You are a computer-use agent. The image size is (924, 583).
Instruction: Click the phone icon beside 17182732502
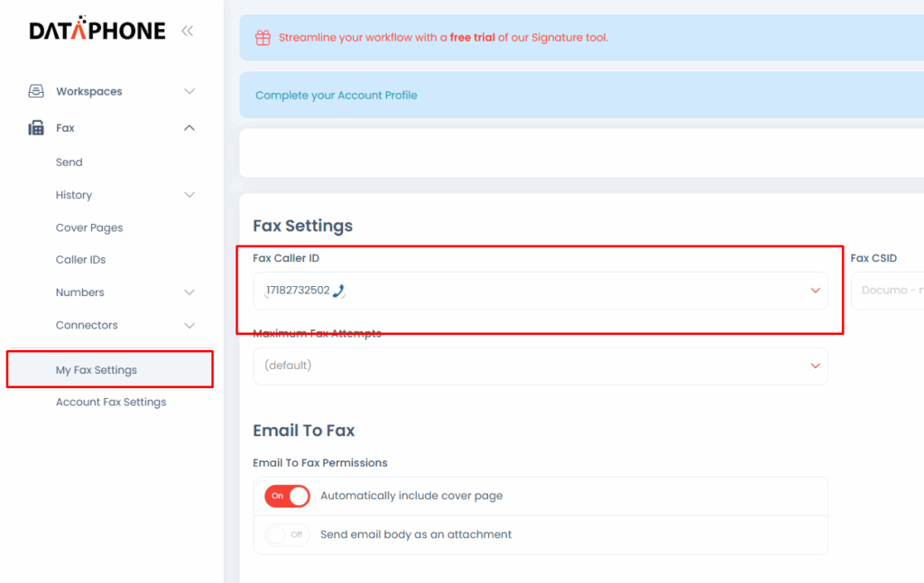[x=339, y=291]
